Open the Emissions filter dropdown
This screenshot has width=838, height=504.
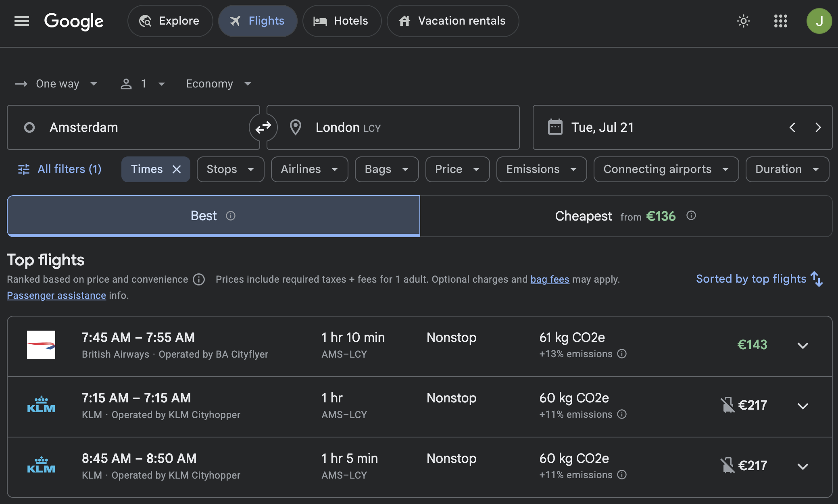tap(541, 169)
